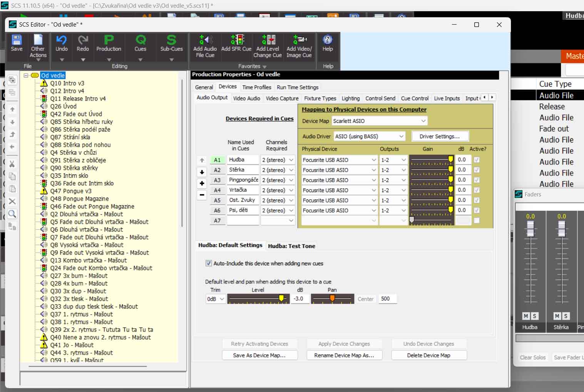Toggle Auto-Include this device checkbox
The width and height of the screenshot is (584, 392).
click(x=209, y=263)
